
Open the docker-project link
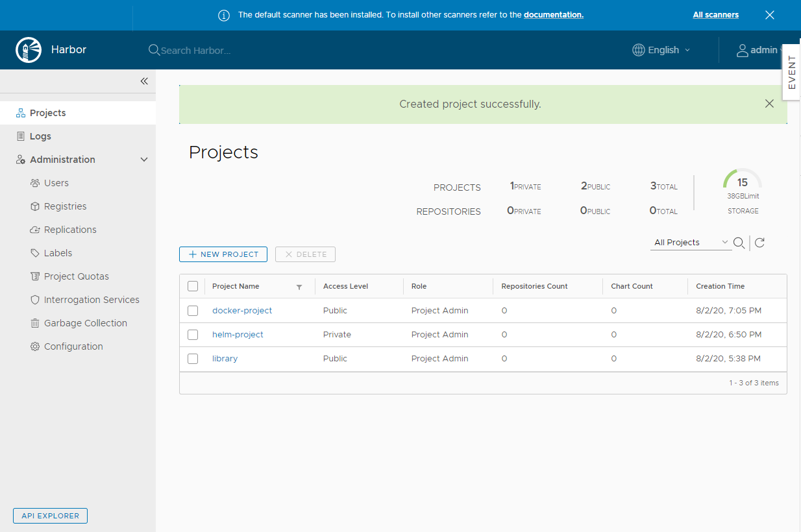point(242,311)
